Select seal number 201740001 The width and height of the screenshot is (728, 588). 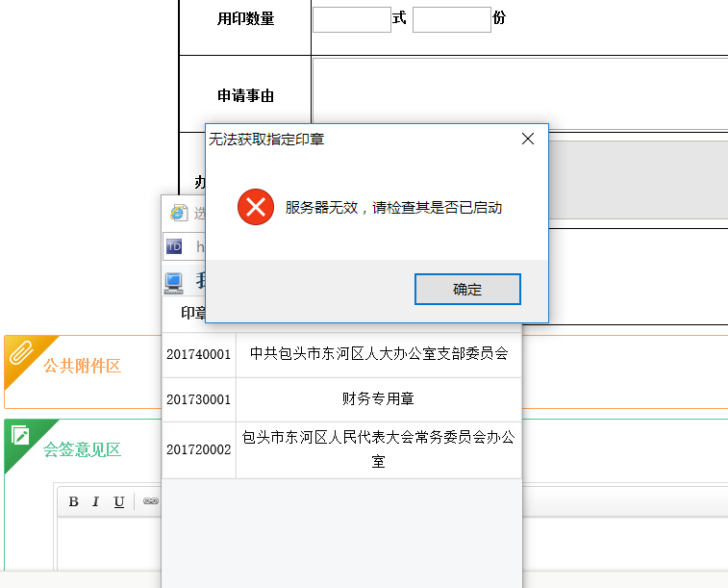pos(199,355)
